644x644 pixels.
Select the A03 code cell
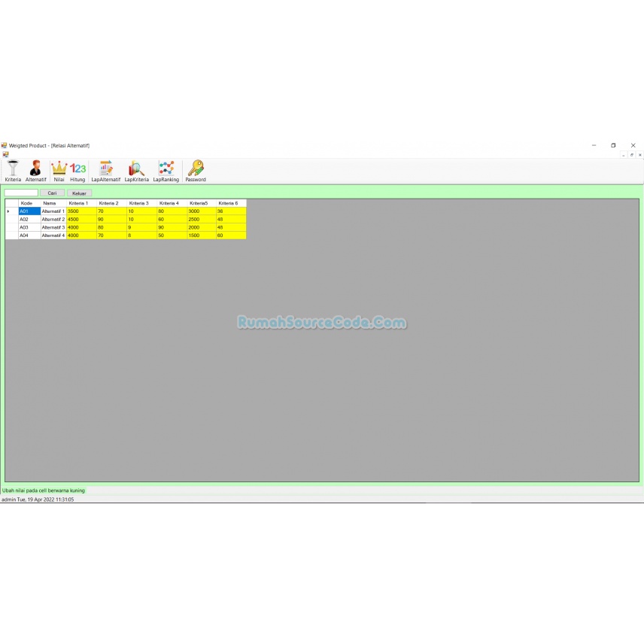click(29, 227)
